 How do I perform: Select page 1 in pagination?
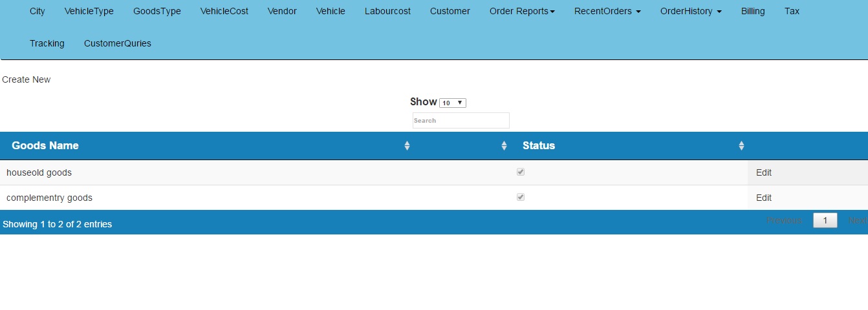click(825, 220)
